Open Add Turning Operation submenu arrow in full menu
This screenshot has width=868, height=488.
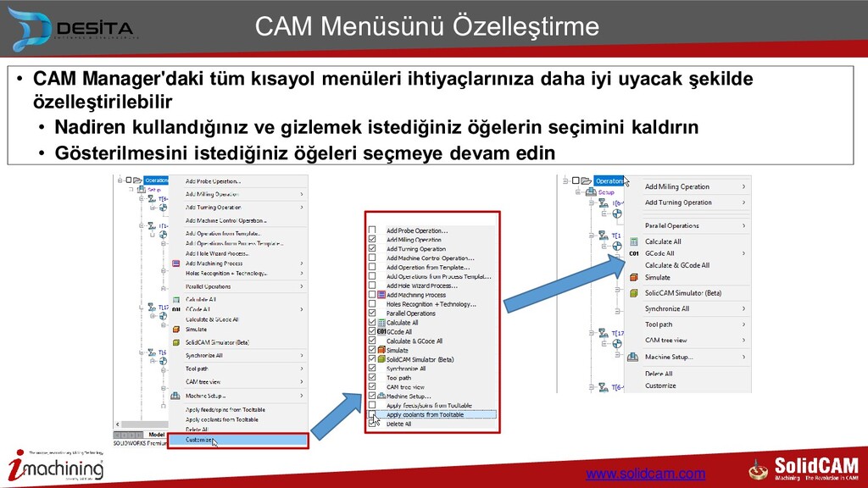[302, 208]
